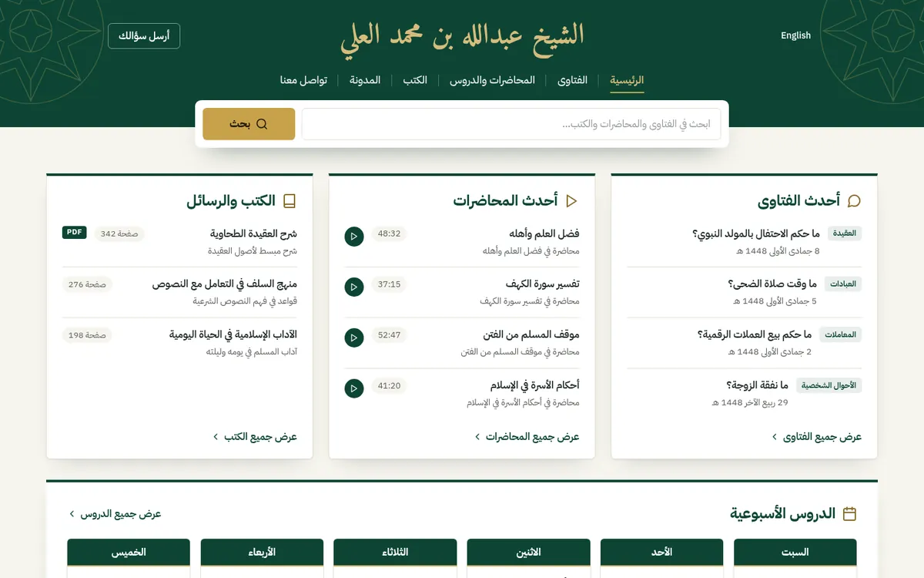Open the الفتاوى navigation item
This screenshot has width=924, height=578.
click(573, 80)
